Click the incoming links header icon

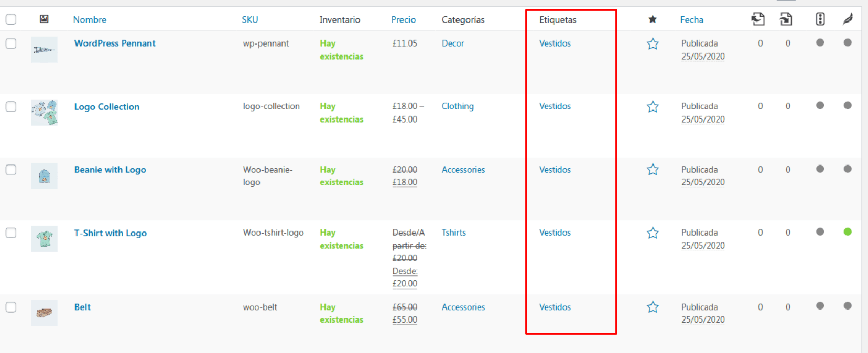click(786, 19)
